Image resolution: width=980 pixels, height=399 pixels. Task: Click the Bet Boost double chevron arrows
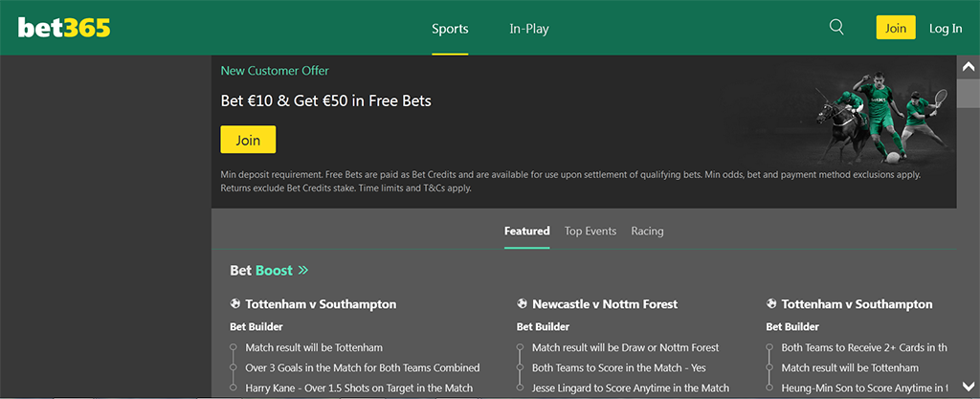click(x=303, y=271)
